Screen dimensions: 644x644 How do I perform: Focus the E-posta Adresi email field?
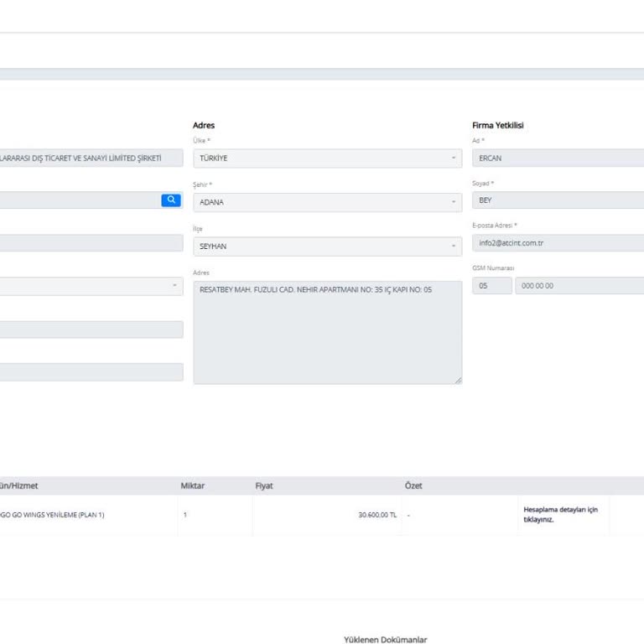click(558, 243)
